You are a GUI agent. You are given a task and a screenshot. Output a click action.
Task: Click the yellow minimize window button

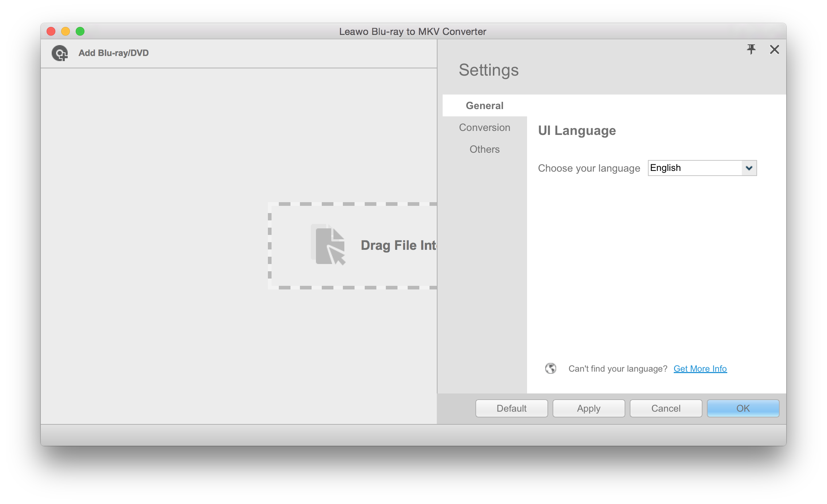click(66, 31)
